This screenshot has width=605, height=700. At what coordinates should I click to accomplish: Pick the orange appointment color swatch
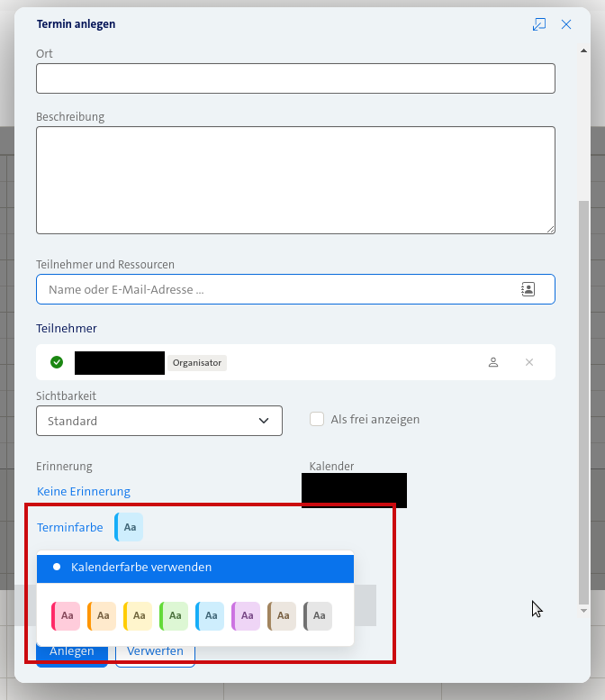(x=102, y=616)
